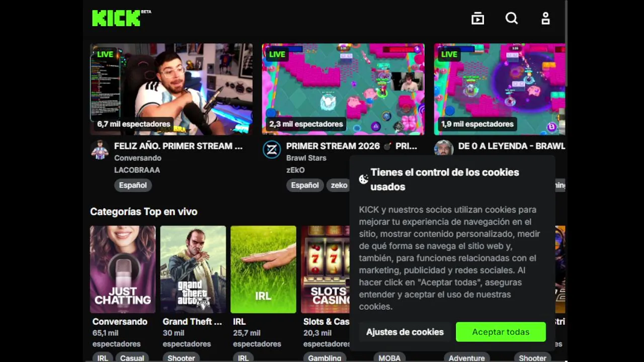
Task: Select the Adventure tag
Action: (x=466, y=358)
